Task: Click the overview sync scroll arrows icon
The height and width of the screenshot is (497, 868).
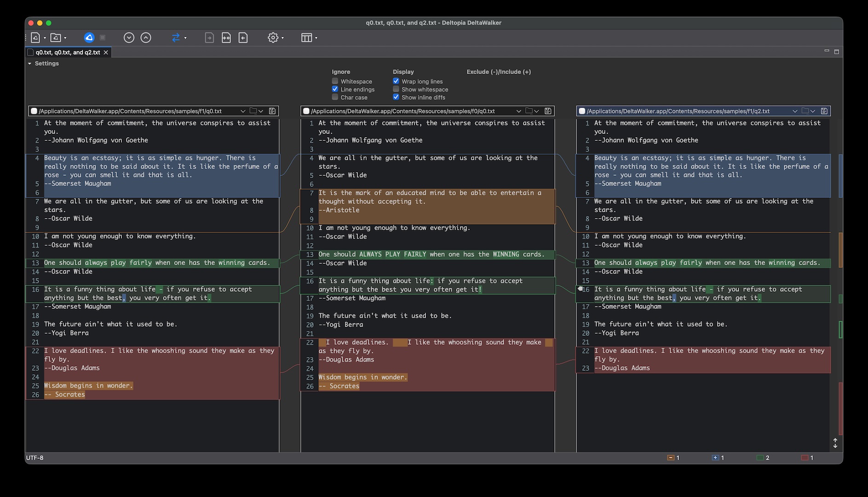Action: (835, 443)
